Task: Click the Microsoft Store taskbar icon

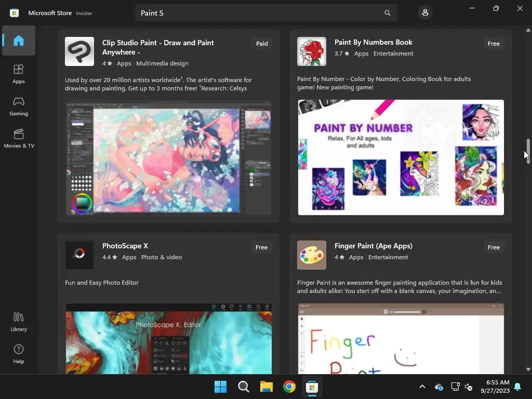Action: pyautogui.click(x=312, y=387)
